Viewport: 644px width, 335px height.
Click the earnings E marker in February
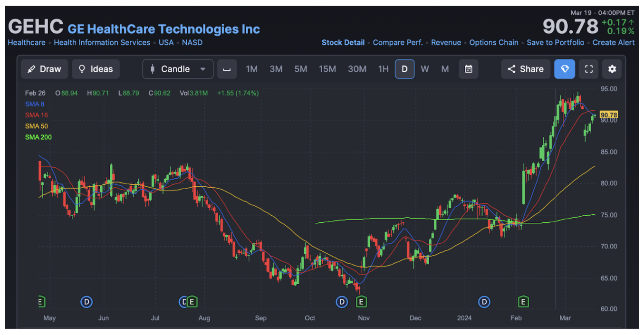[x=523, y=301]
